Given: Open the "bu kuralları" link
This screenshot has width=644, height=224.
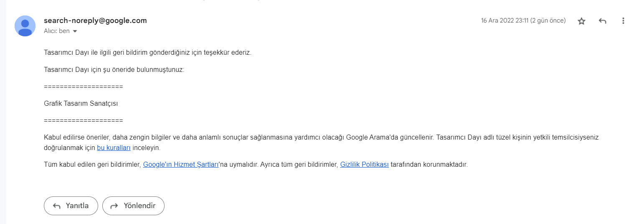Looking at the screenshot, I should [114, 148].
